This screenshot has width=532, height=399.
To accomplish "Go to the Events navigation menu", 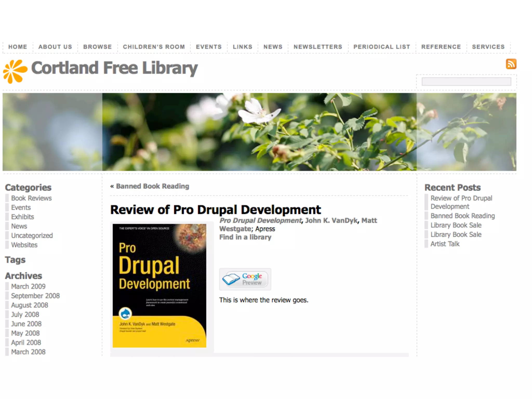I will tap(209, 47).
